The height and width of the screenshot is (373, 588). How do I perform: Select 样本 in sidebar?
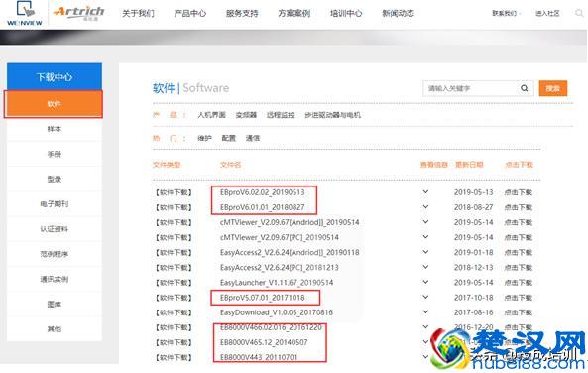pyautogui.click(x=54, y=129)
